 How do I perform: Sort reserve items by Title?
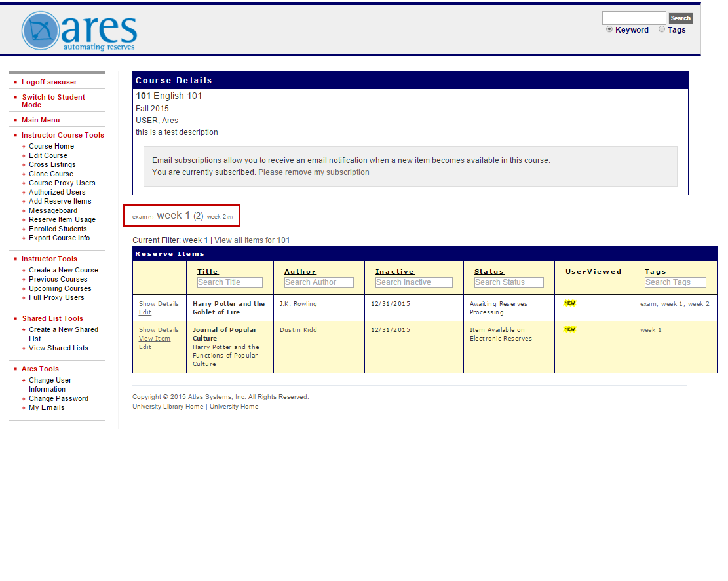[207, 271]
